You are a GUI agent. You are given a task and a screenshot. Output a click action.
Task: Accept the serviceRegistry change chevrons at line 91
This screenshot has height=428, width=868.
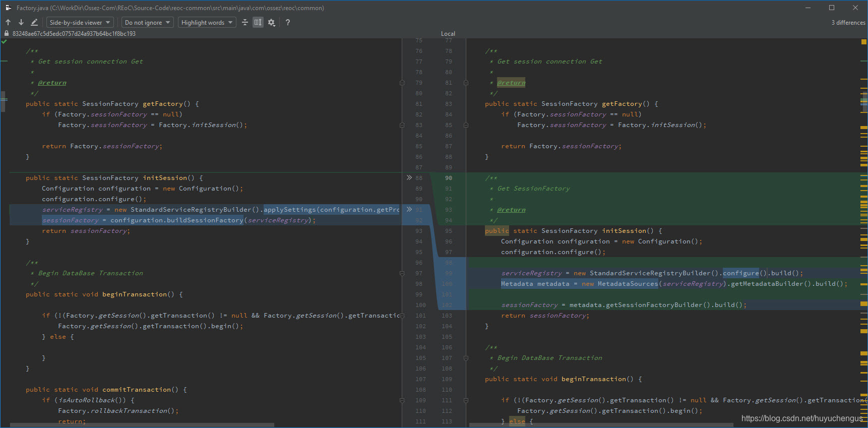point(409,209)
